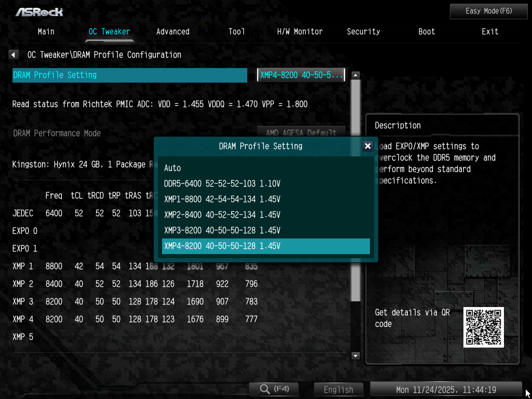The width and height of the screenshot is (532, 399).
Task: Close the DRAM Profile Setting popup
Action: point(367,146)
